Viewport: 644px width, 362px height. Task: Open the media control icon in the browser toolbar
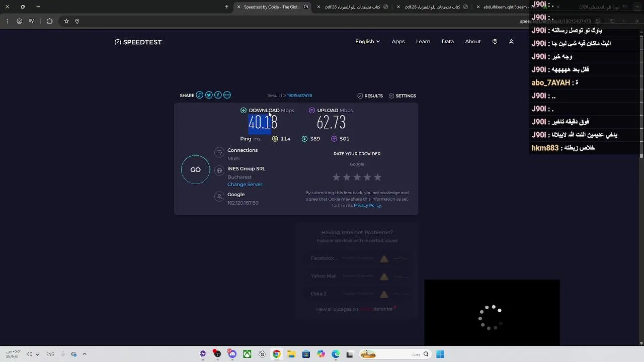click(x=32, y=21)
